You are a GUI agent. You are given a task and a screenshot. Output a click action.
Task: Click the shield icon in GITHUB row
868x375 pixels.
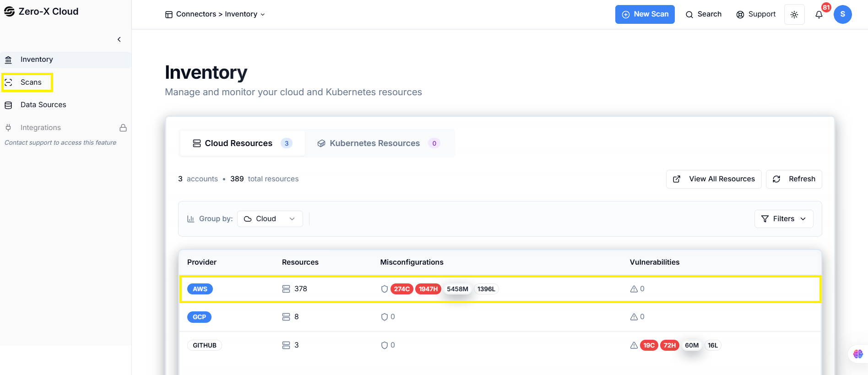(x=385, y=345)
